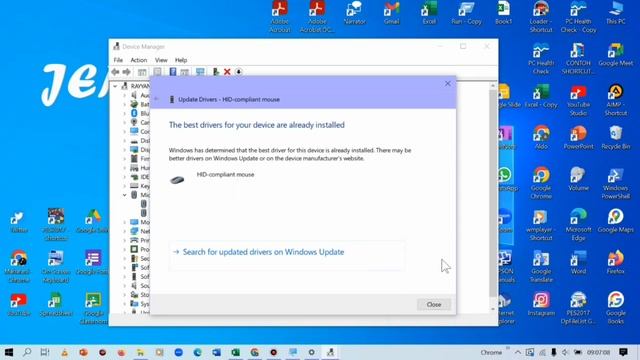Open the File menu in Device Manager
The width and height of the screenshot is (640, 360).
[x=118, y=60]
